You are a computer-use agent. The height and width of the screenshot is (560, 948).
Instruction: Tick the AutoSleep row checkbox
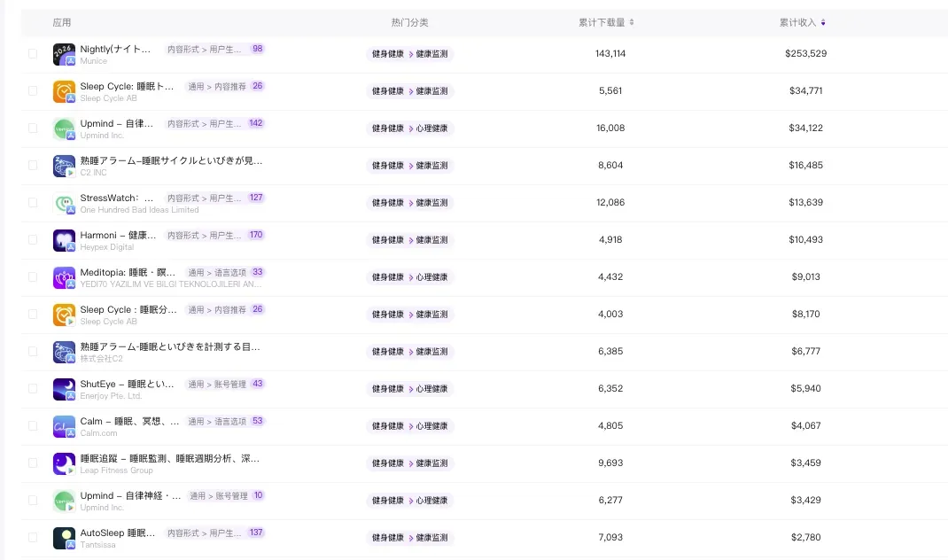pyautogui.click(x=33, y=538)
